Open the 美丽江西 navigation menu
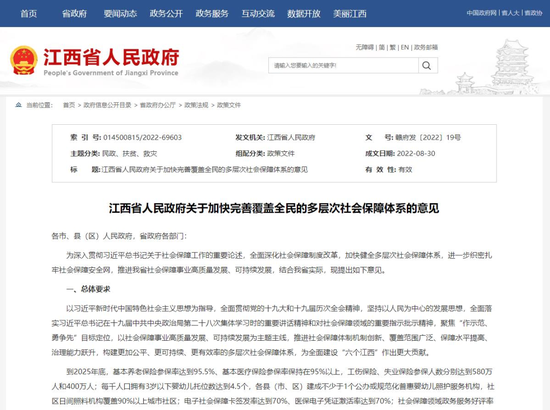 [350, 14]
